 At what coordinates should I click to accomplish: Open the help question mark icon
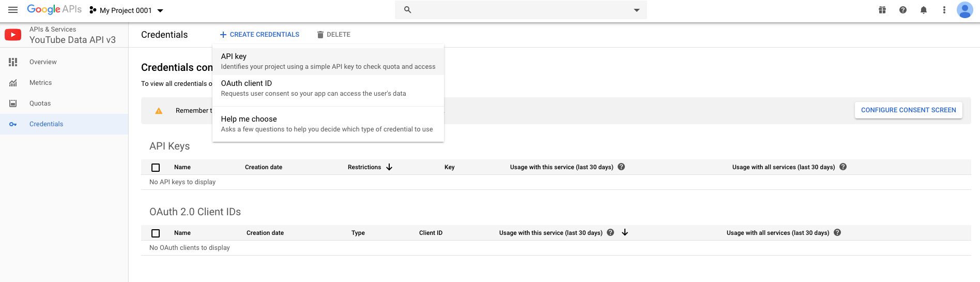click(x=903, y=10)
